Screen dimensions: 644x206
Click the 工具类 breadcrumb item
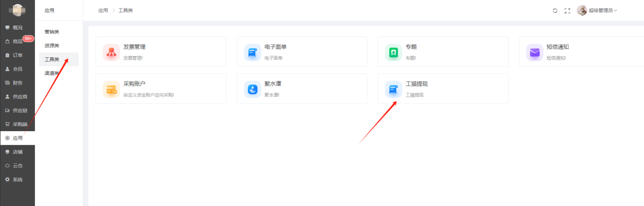click(x=125, y=10)
